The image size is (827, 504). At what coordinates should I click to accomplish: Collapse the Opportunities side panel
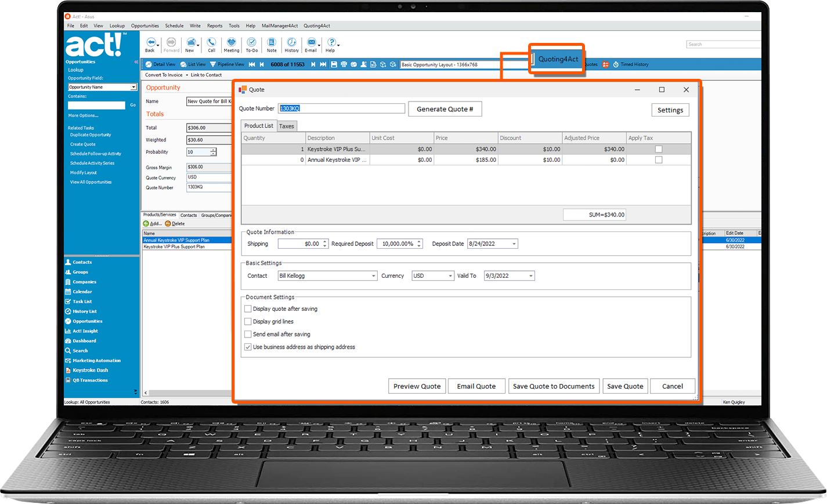click(136, 61)
